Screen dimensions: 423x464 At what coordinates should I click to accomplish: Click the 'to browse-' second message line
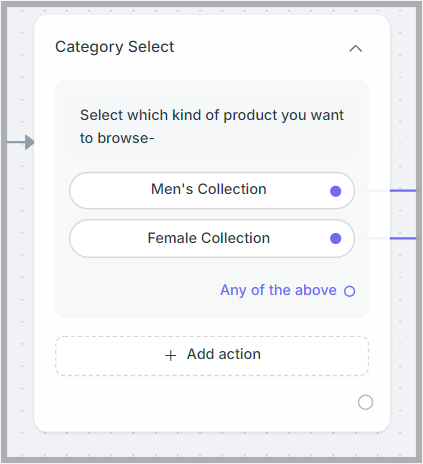click(117, 138)
